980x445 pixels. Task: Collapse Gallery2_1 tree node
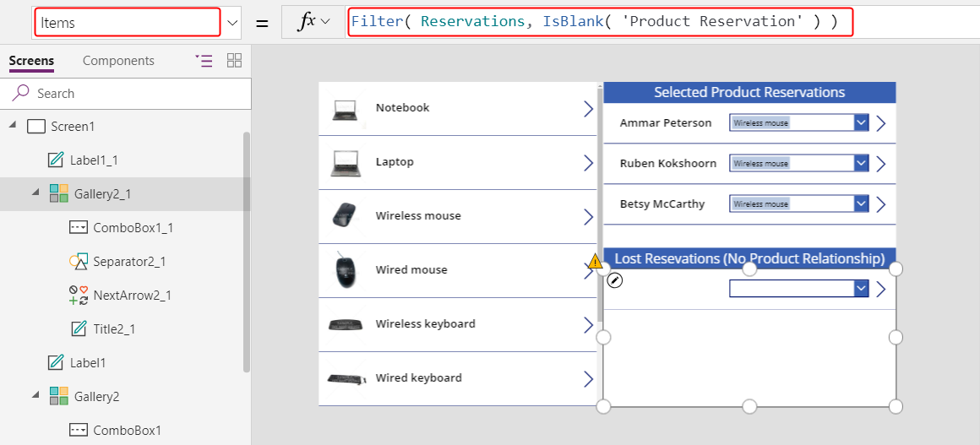point(35,193)
